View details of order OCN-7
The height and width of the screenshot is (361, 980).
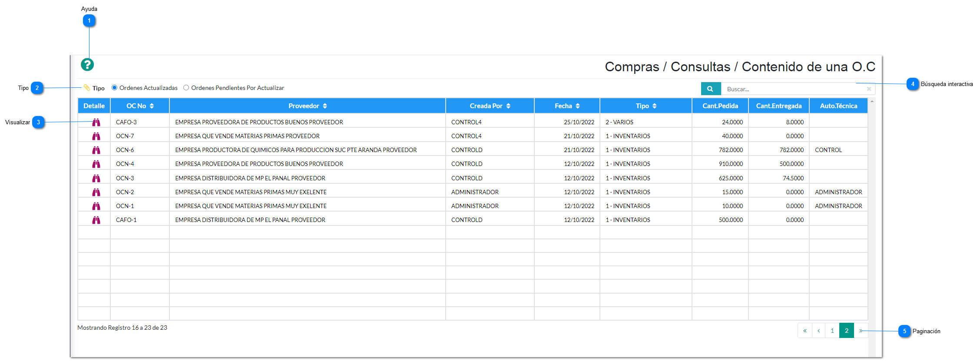(96, 136)
